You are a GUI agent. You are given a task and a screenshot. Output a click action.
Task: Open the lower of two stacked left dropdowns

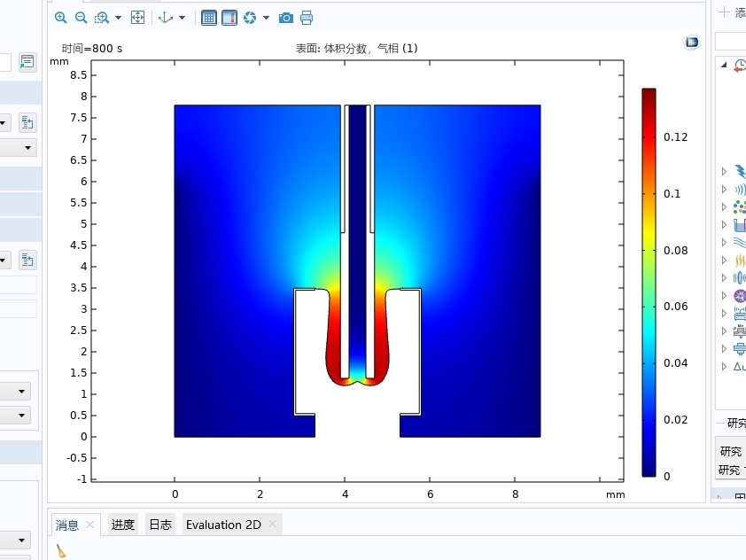click(x=16, y=416)
